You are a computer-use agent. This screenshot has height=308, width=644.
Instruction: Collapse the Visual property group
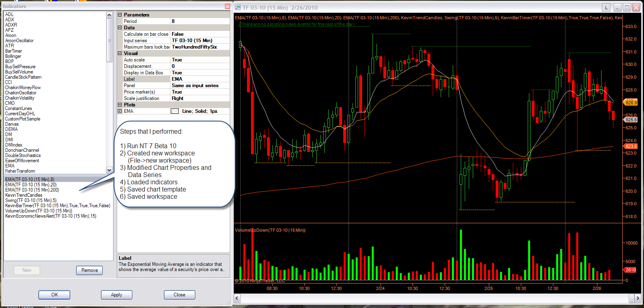coord(119,53)
